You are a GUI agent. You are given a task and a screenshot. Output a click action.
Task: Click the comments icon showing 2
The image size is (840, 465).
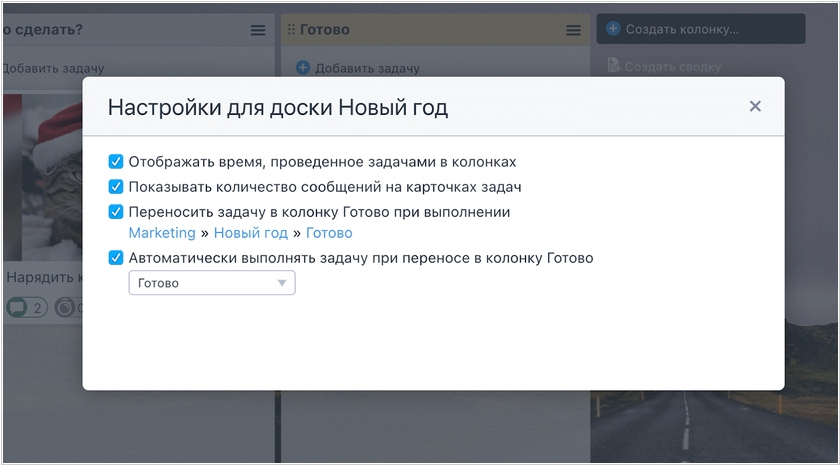click(17, 308)
